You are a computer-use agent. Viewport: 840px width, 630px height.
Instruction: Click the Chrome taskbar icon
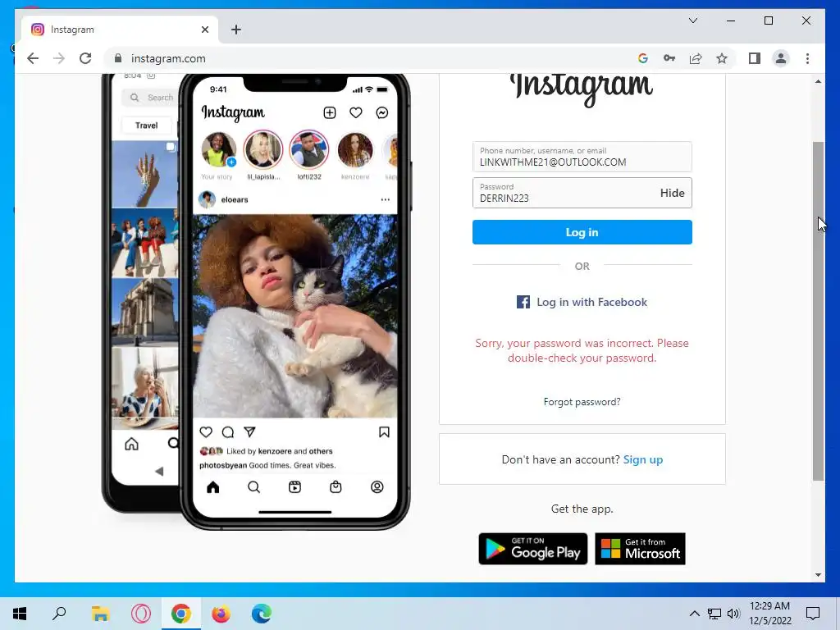(x=181, y=614)
